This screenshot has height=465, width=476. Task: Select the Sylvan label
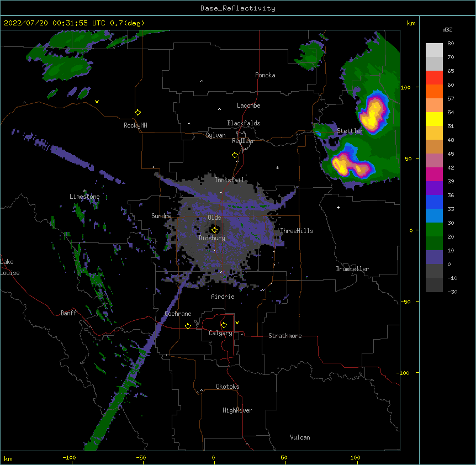215,135
